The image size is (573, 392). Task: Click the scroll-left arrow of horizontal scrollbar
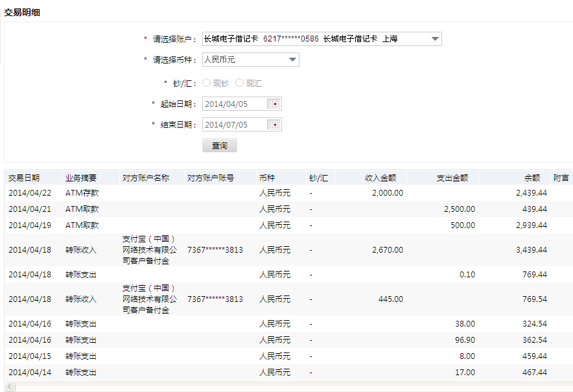[x=10, y=386]
